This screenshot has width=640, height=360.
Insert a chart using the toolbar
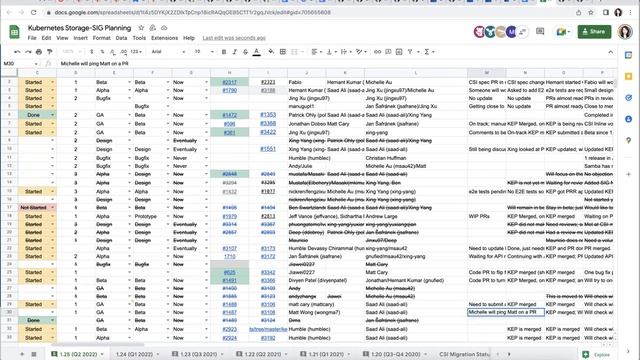(399, 52)
